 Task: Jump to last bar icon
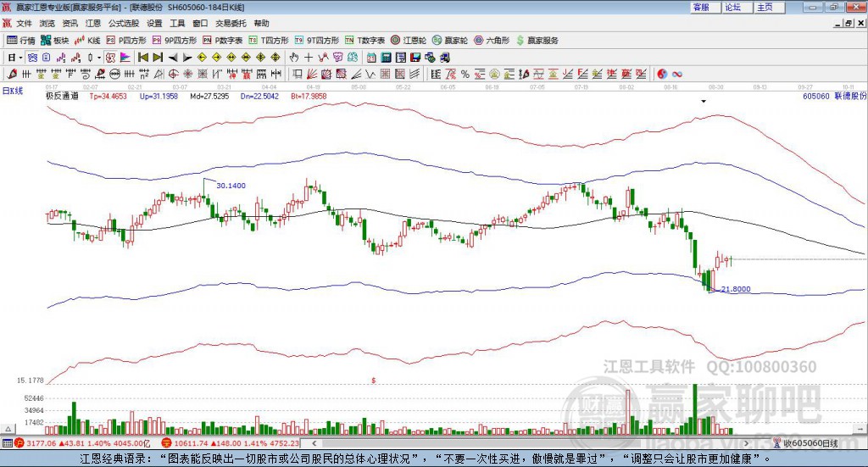tap(158, 58)
